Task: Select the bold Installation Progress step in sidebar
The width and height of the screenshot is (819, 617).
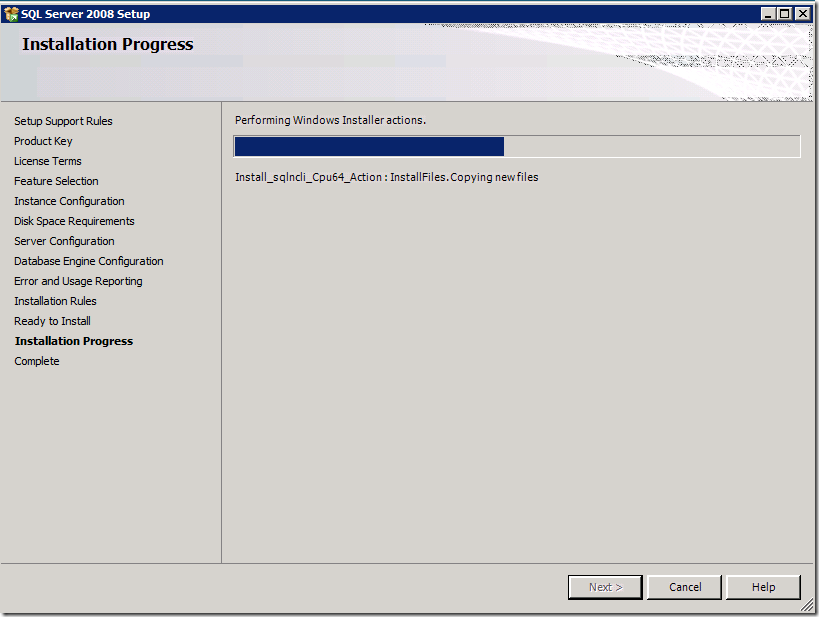Action: tap(74, 341)
